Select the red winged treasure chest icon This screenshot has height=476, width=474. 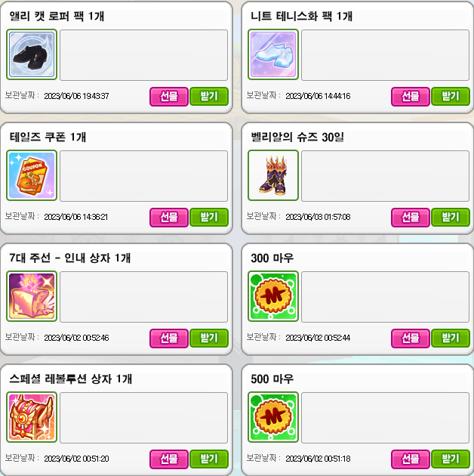tap(32, 417)
